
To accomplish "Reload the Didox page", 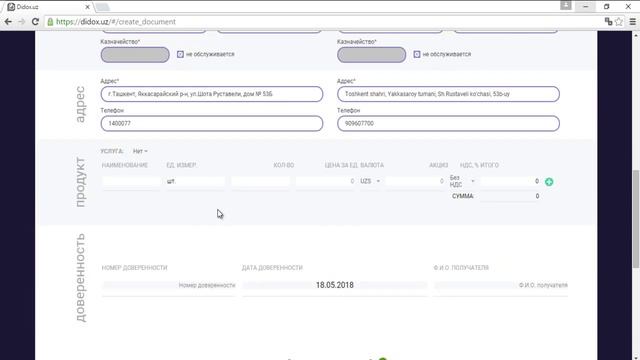I will click(36, 22).
